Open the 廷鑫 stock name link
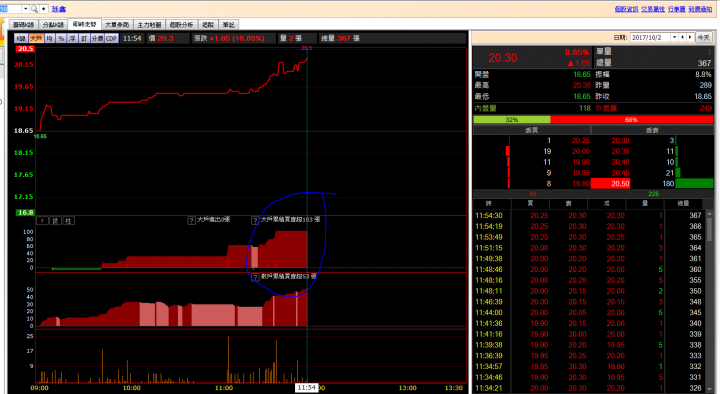The height and width of the screenshot is (394, 720). (x=59, y=9)
